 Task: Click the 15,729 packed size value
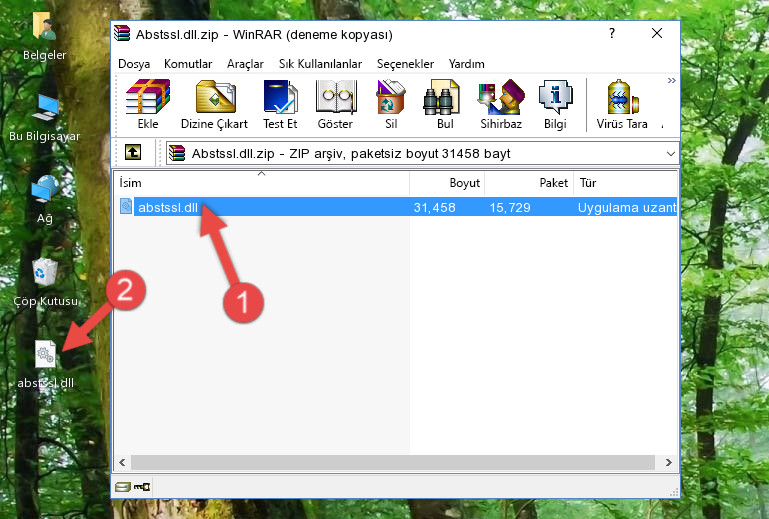[x=510, y=208]
